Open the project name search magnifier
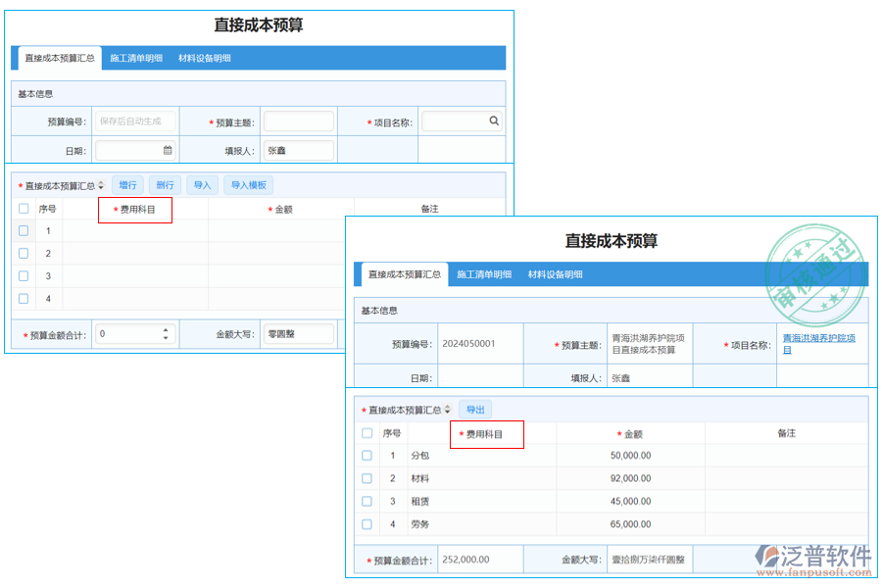This screenshot has height=588, width=882. 496,121
